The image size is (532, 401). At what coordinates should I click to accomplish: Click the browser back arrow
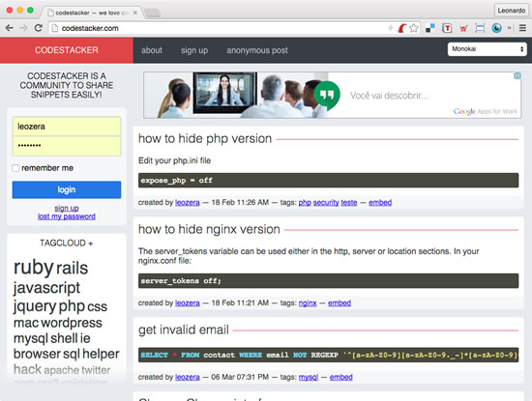coord(9,28)
